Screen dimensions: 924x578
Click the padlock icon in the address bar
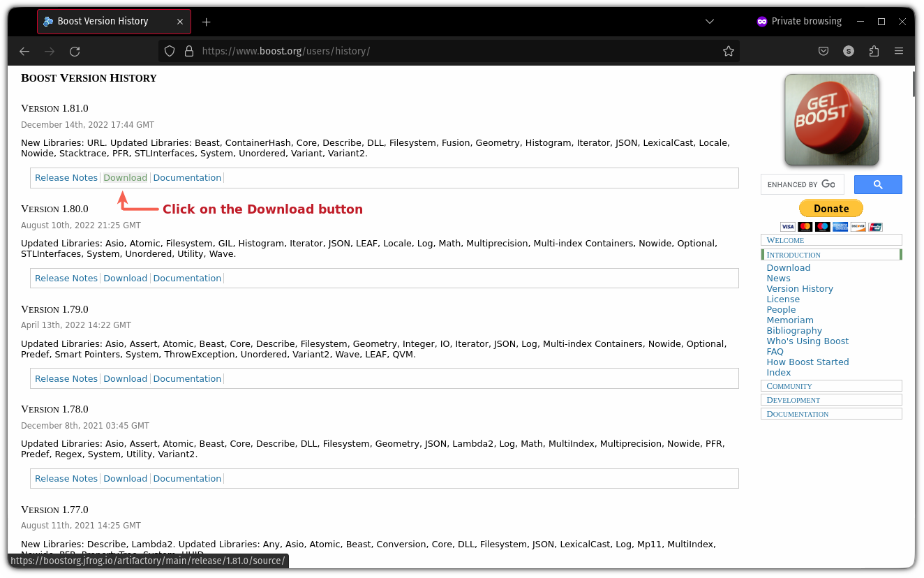(x=189, y=51)
